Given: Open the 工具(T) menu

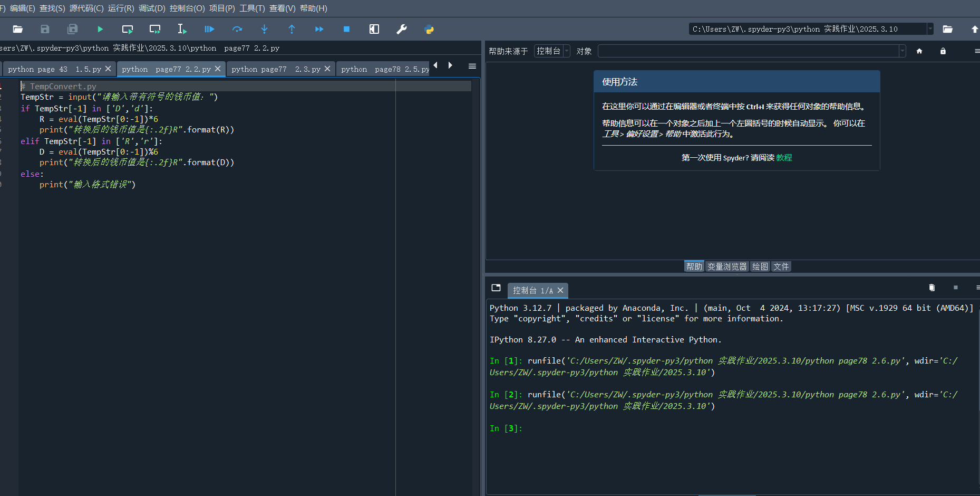Looking at the screenshot, I should 252,8.
